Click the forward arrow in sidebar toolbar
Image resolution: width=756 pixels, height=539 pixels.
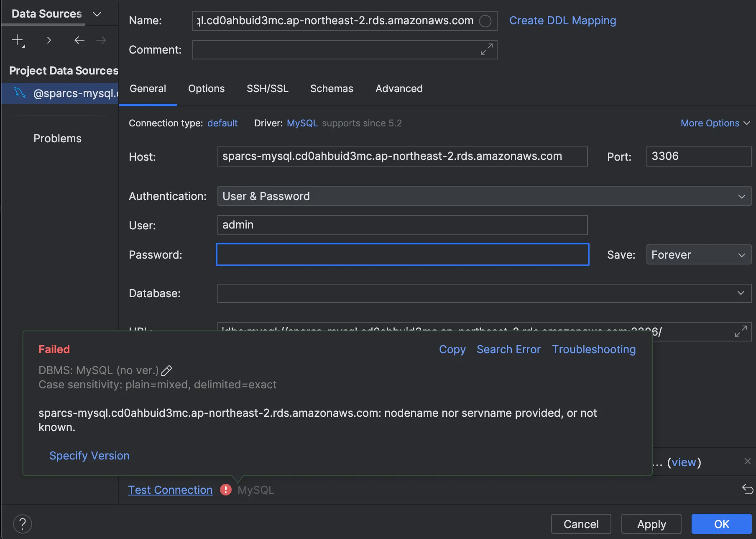click(101, 40)
